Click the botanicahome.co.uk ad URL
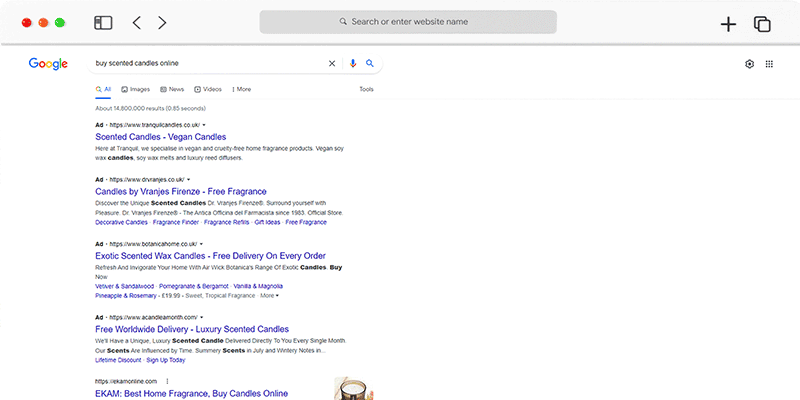 point(153,244)
